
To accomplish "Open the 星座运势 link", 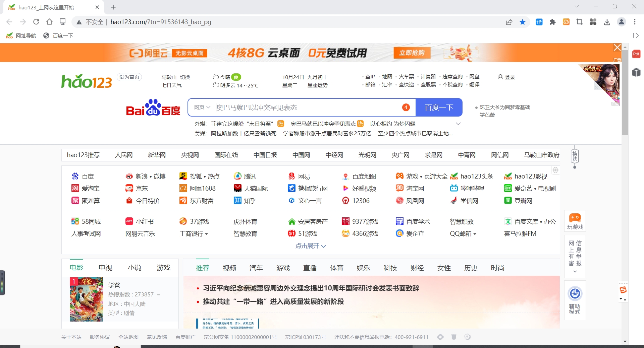I will point(318,85).
